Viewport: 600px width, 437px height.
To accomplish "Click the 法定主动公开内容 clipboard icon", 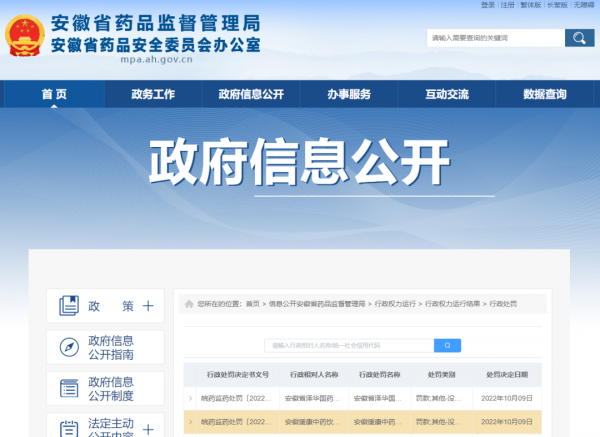I will [x=68, y=427].
